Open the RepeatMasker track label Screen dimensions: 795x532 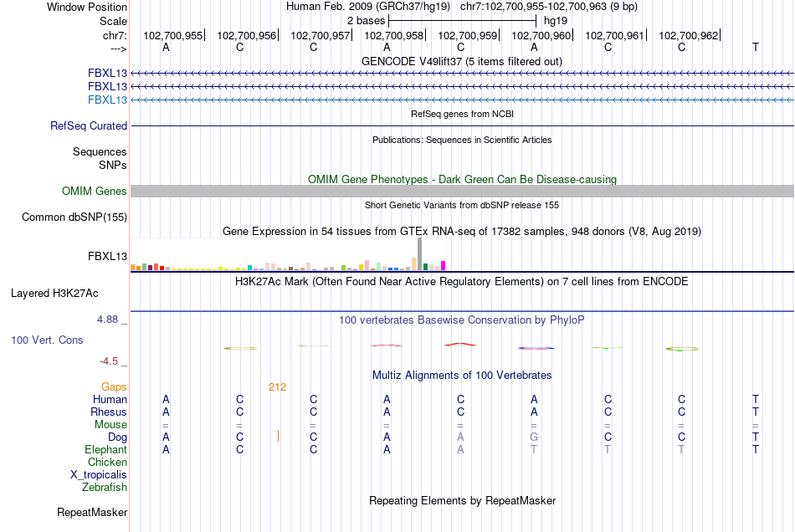click(x=92, y=512)
